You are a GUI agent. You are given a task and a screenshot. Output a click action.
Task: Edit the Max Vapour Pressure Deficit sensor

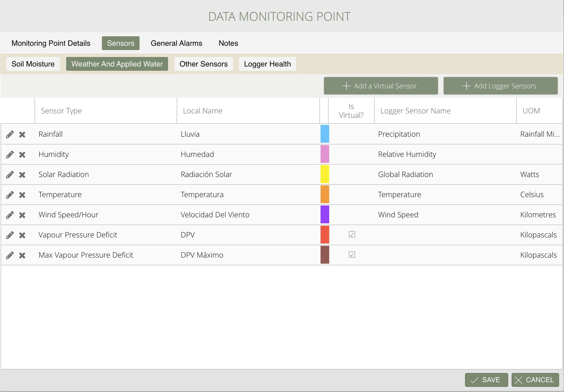[x=10, y=255]
